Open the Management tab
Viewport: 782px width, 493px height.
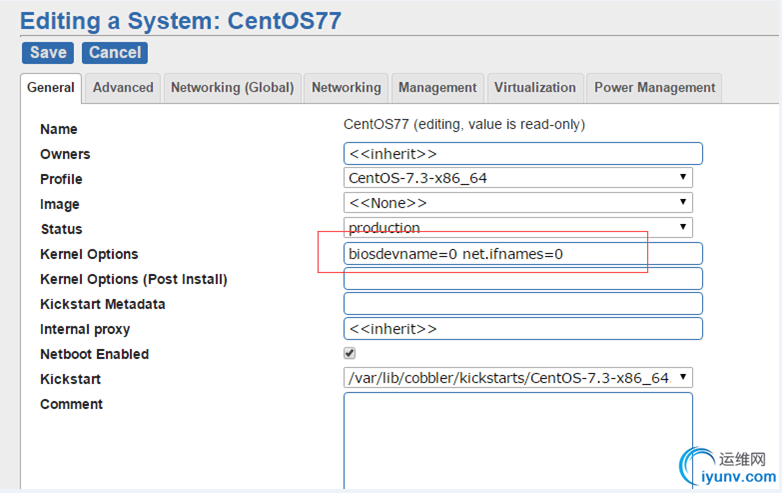pos(437,88)
